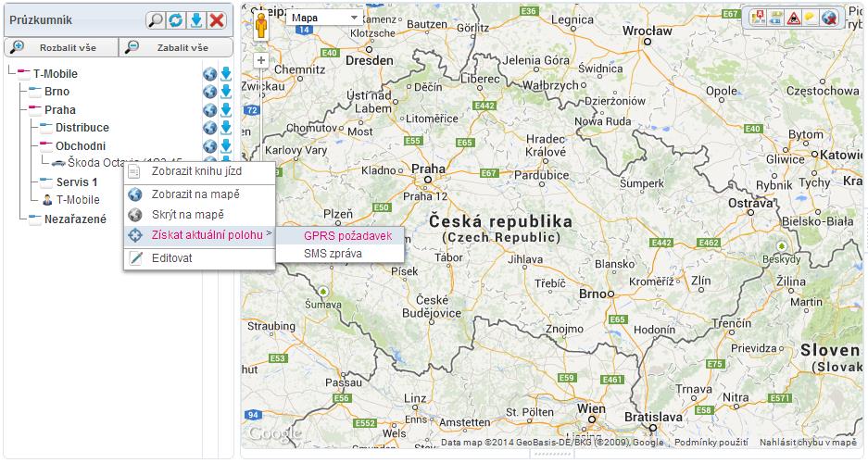This screenshot has height=463, width=868.
Task: Collapse the Praha folder icon
Action: pos(35,109)
